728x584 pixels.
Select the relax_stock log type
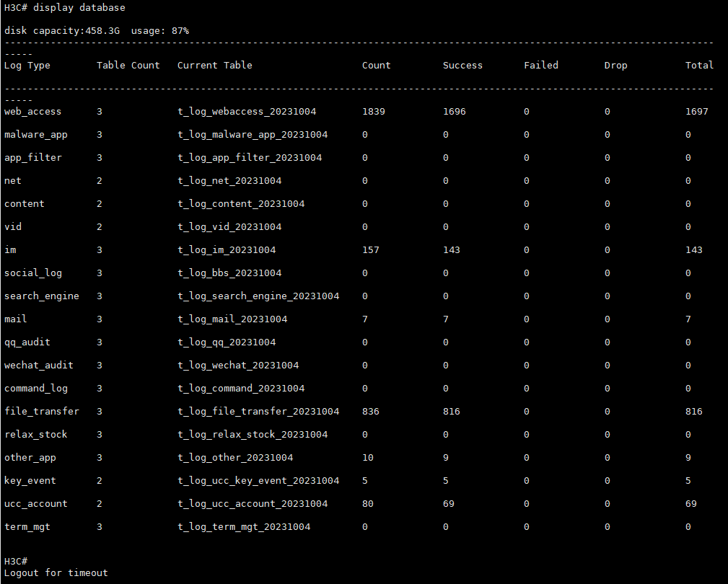(36, 435)
